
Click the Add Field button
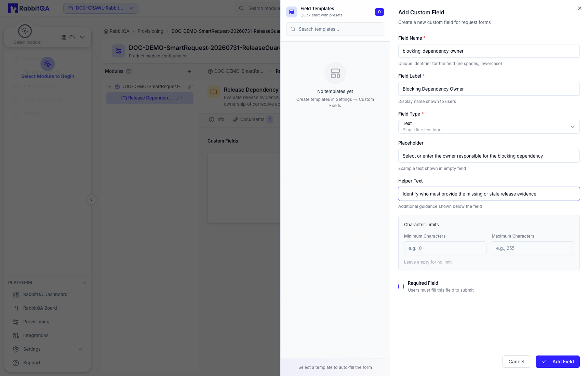click(x=558, y=362)
